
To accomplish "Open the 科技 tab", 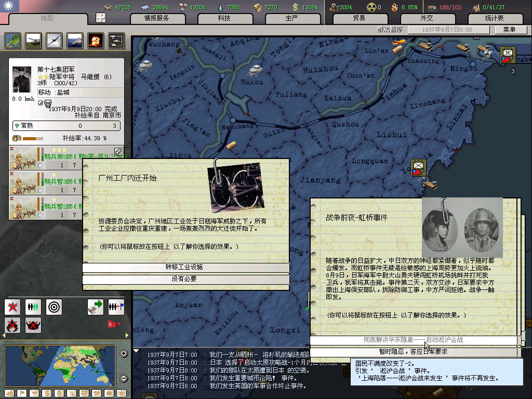I will [x=224, y=18].
